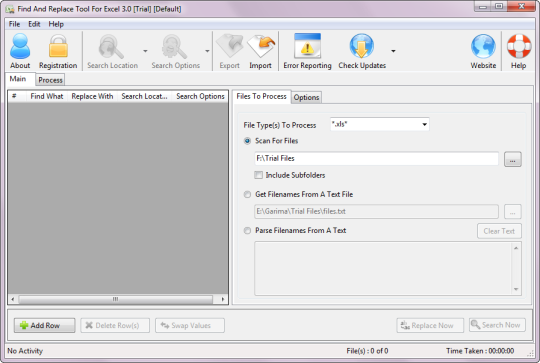This screenshot has height=363, width=540.
Task: Minimize the Find And Replace Tool window
Action: click(x=482, y=7)
